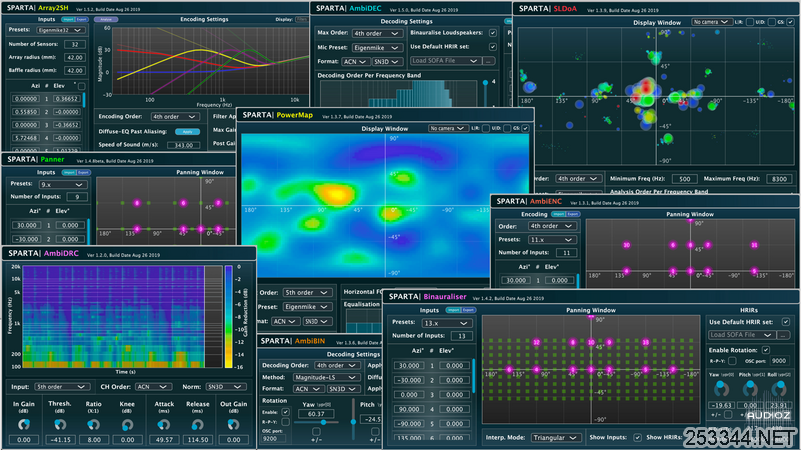Click Export button in Binauraliser Inputs
This screenshot has height=450, width=801.
click(468, 310)
